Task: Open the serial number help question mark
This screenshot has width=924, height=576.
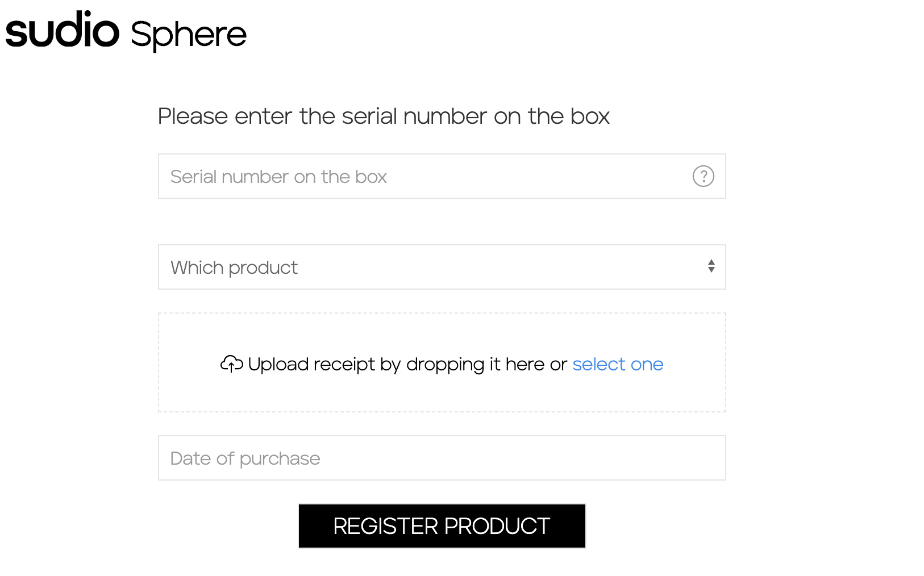Action: click(703, 176)
